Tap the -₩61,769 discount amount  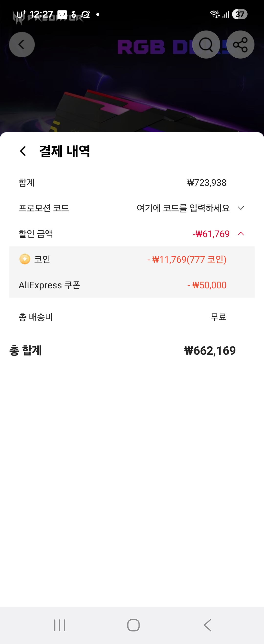tap(211, 234)
